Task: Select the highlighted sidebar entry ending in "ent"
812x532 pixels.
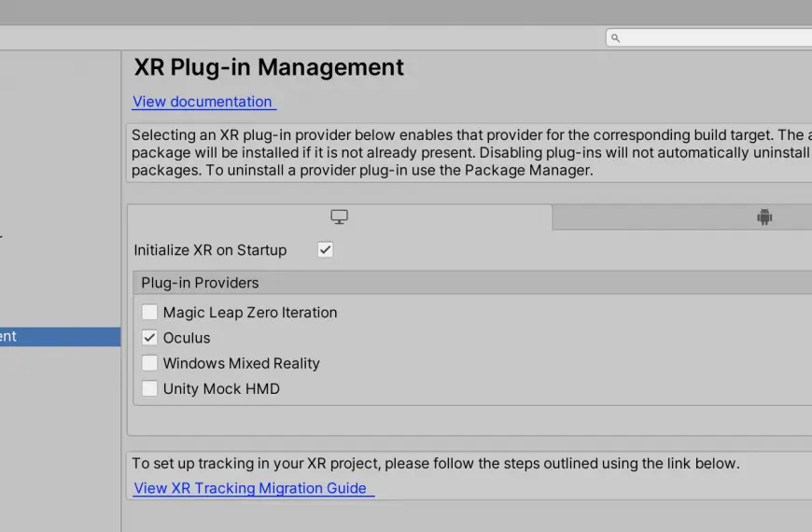Action: click(x=60, y=337)
